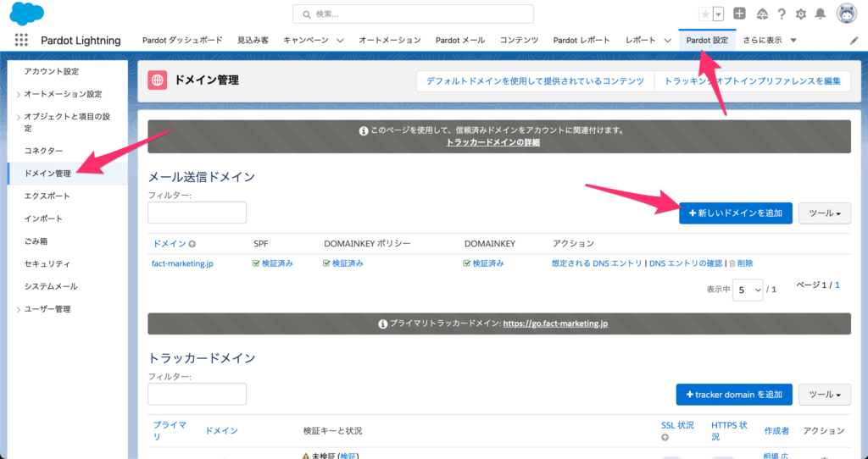Open the notifications bell icon
Viewport: 868px width, 459px height.
tap(821, 14)
